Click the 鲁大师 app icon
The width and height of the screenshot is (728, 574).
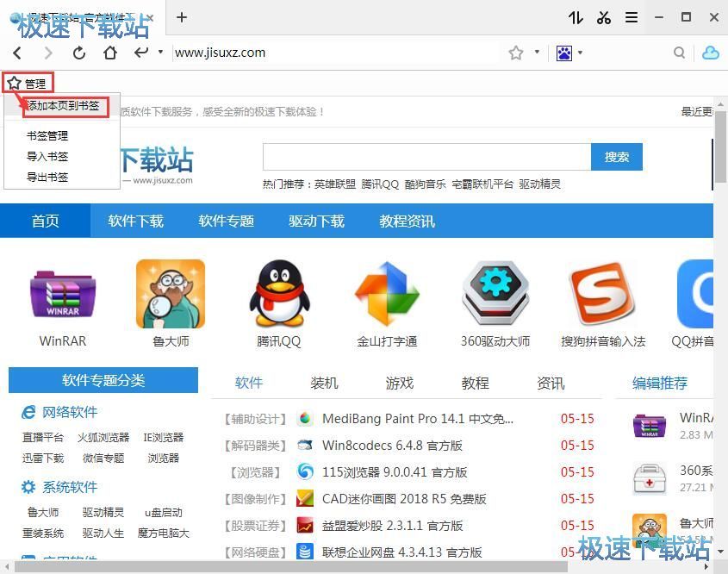[x=171, y=294]
